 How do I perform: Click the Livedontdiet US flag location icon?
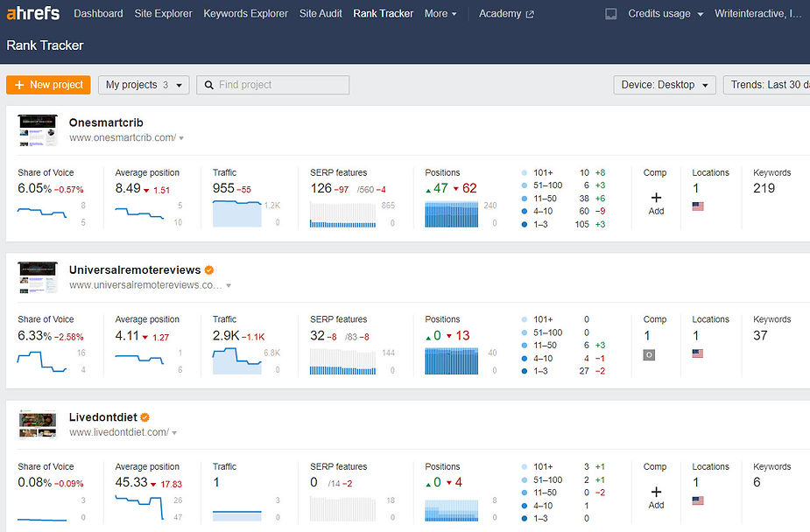[698, 500]
